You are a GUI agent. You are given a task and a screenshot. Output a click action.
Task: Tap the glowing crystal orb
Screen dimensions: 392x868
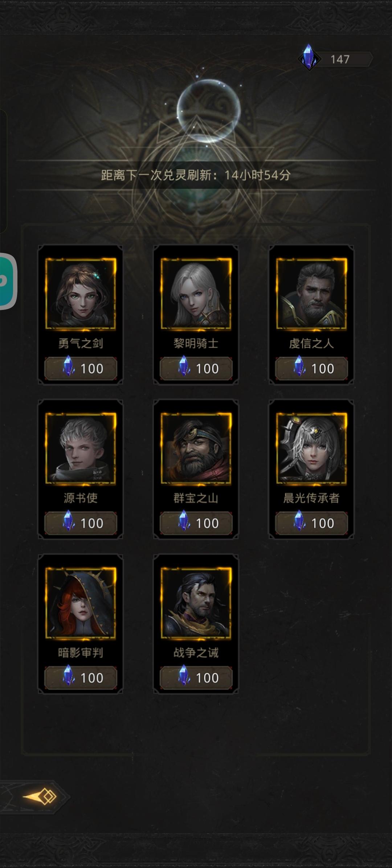click(208, 111)
